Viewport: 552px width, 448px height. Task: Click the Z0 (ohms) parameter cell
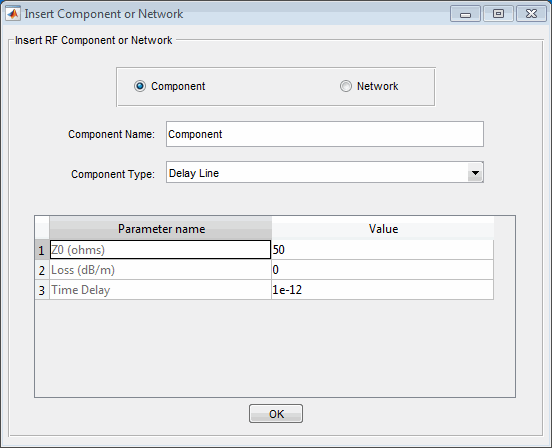click(x=161, y=250)
